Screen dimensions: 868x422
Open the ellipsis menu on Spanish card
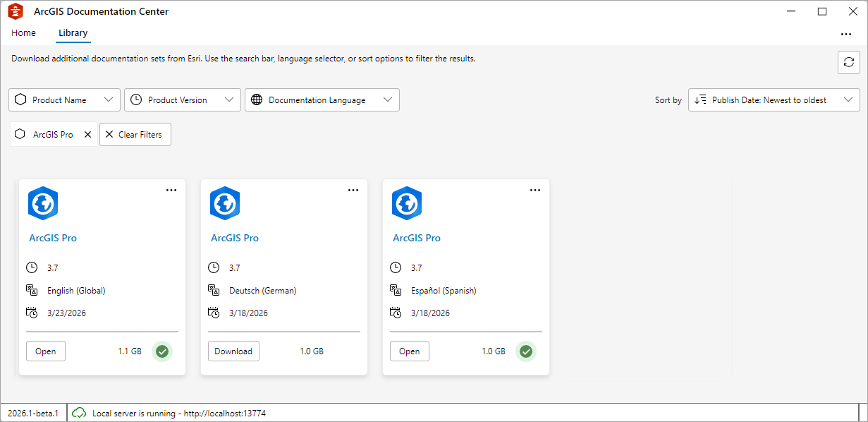point(535,190)
